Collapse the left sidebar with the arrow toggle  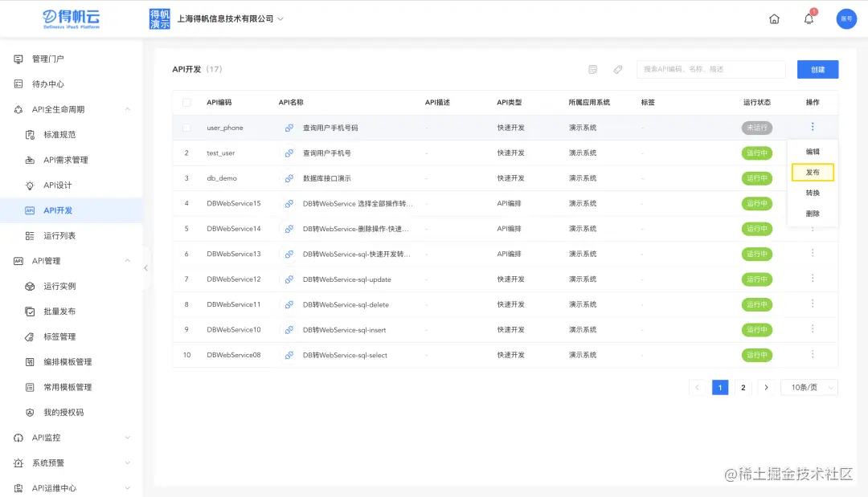click(146, 270)
